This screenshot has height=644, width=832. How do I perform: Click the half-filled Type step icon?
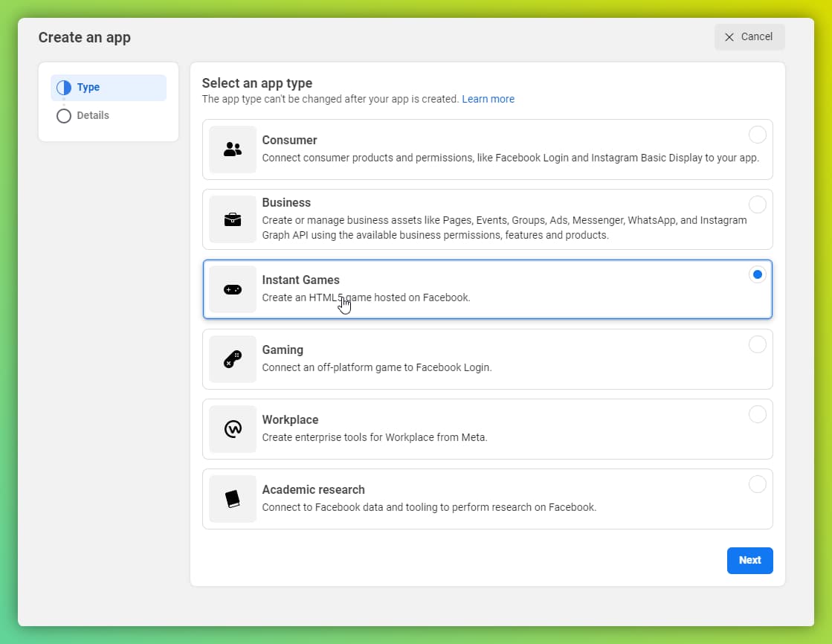coord(64,88)
